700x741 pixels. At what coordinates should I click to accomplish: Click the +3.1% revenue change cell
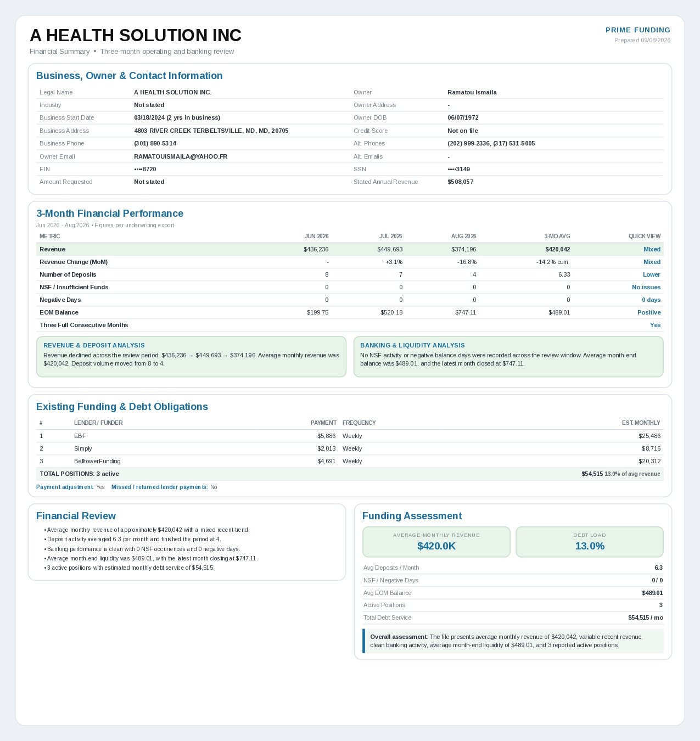(x=394, y=262)
